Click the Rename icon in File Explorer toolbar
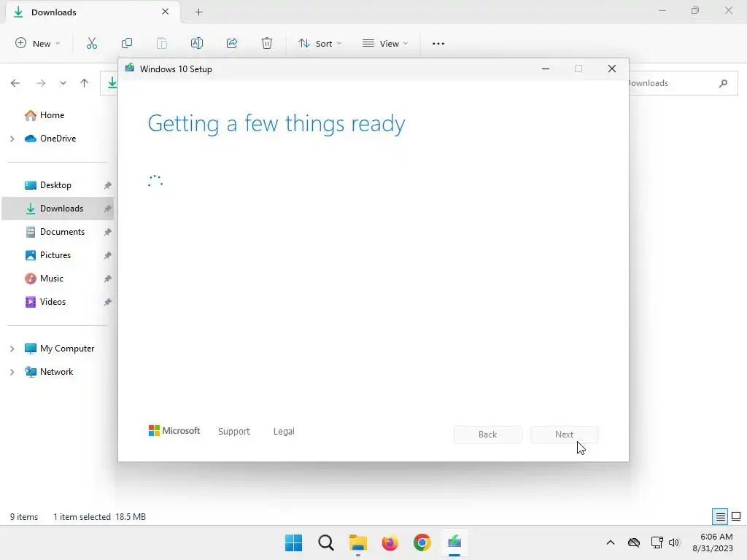The width and height of the screenshot is (747, 560). [x=197, y=43]
